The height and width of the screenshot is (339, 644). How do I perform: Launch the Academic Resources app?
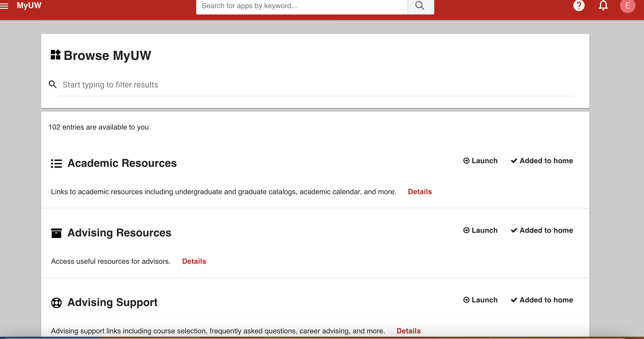coord(480,161)
